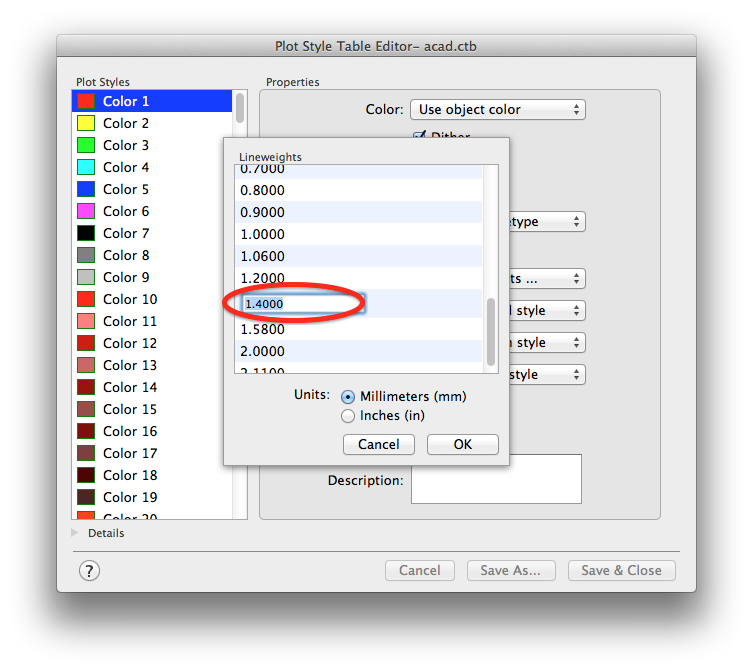Screen dimensions: 753x671
Task: Select the 1.0000 lineweight row
Action: coord(359,234)
